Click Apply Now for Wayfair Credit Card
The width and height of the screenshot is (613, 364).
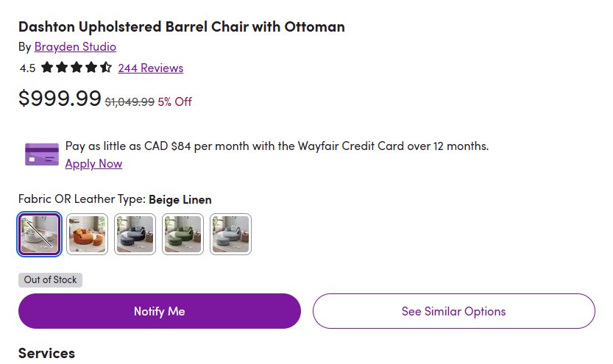93,163
